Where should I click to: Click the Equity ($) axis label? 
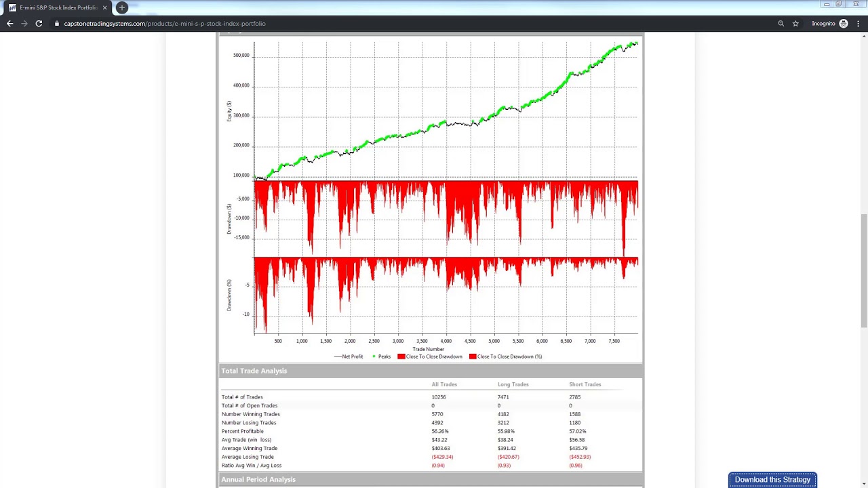[229, 111]
